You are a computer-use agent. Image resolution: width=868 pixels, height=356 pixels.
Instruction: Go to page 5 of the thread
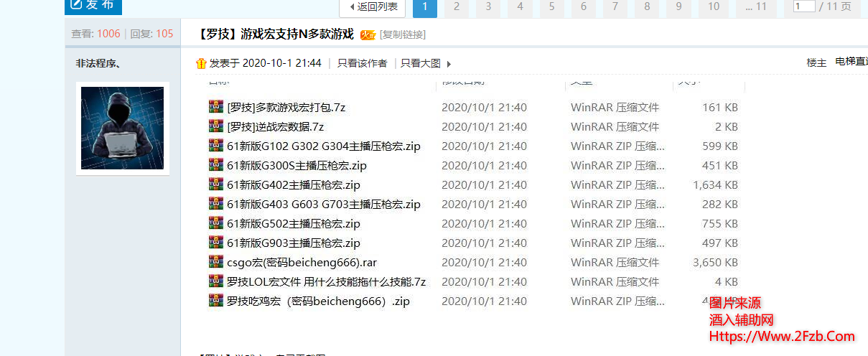(x=551, y=6)
